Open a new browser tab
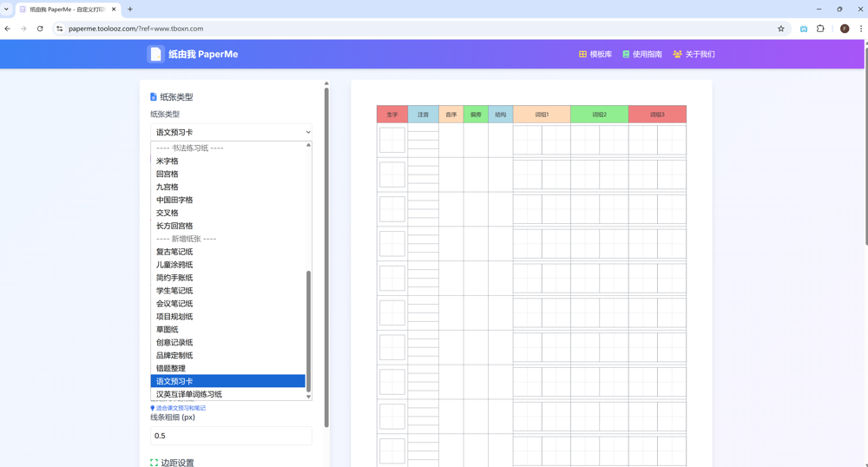Screen dimensions: 868x467 (130, 10)
